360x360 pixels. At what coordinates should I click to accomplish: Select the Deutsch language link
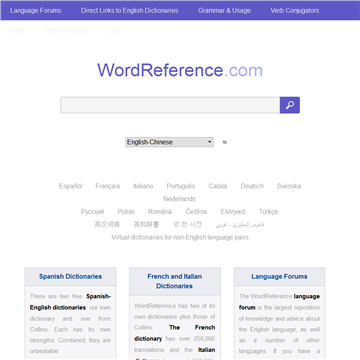(x=252, y=186)
